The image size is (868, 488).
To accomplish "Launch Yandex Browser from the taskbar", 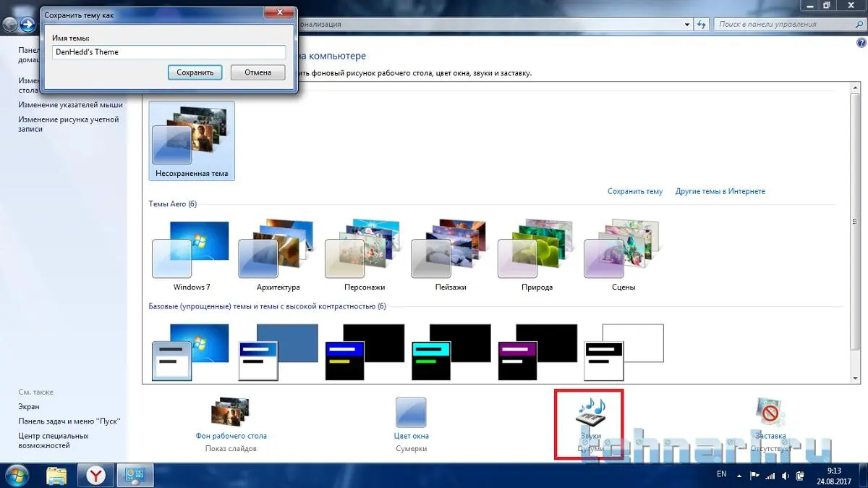I will tap(97, 476).
